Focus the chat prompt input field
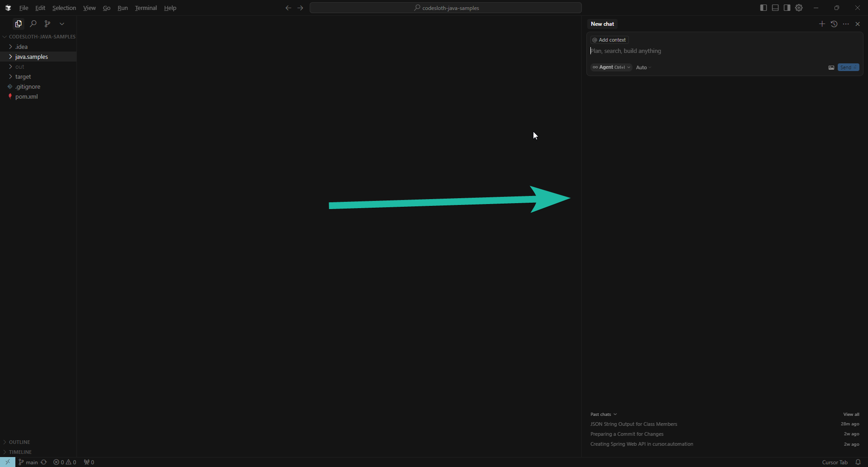The height and width of the screenshot is (467, 868). pos(725,51)
